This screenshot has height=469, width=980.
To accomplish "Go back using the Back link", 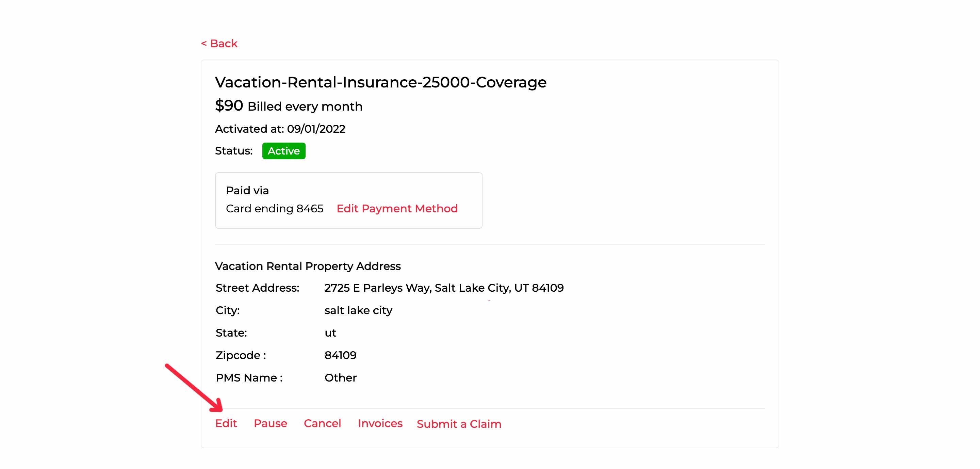I will click(219, 43).
